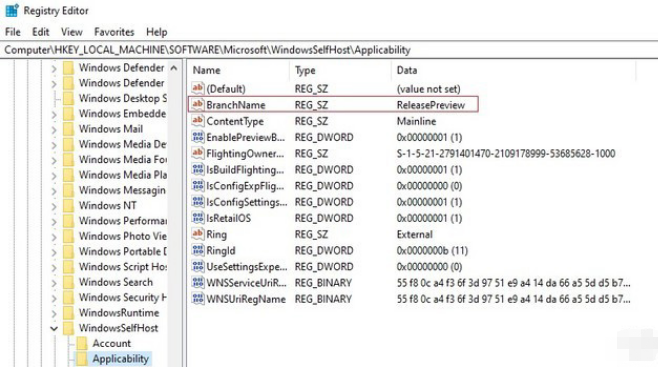Click the ReleasePreview data value

point(431,105)
